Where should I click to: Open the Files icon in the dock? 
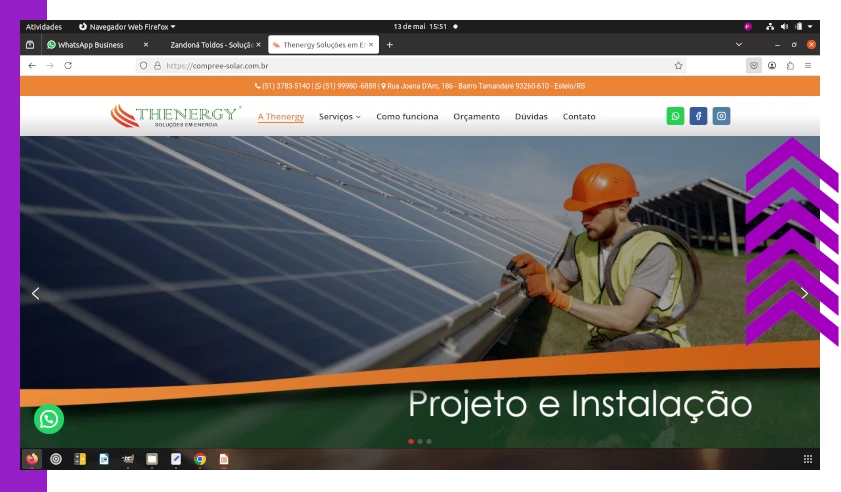(x=152, y=459)
